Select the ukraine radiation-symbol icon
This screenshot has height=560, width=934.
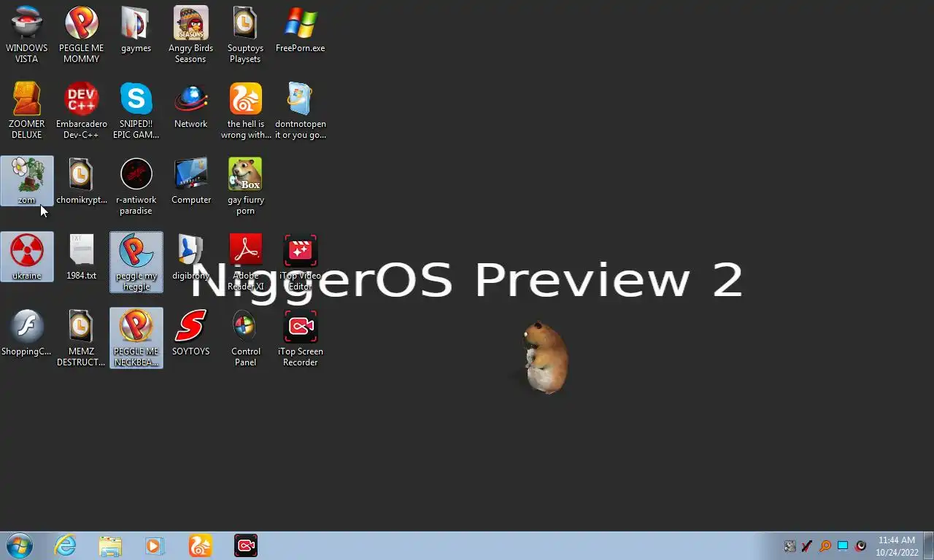point(27,257)
